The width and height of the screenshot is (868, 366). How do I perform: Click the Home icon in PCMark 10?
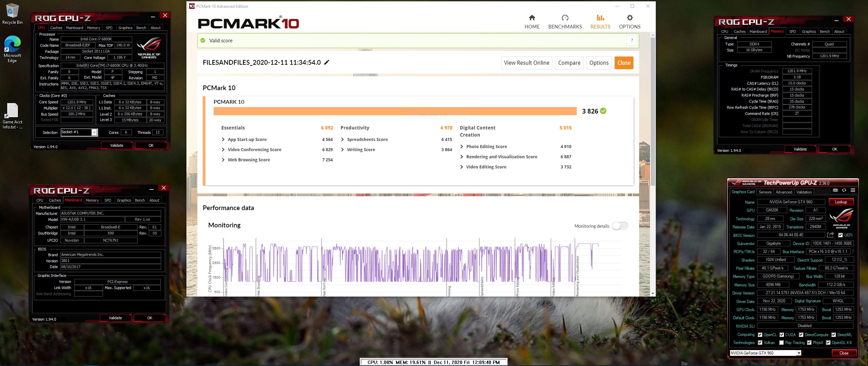pos(532,18)
